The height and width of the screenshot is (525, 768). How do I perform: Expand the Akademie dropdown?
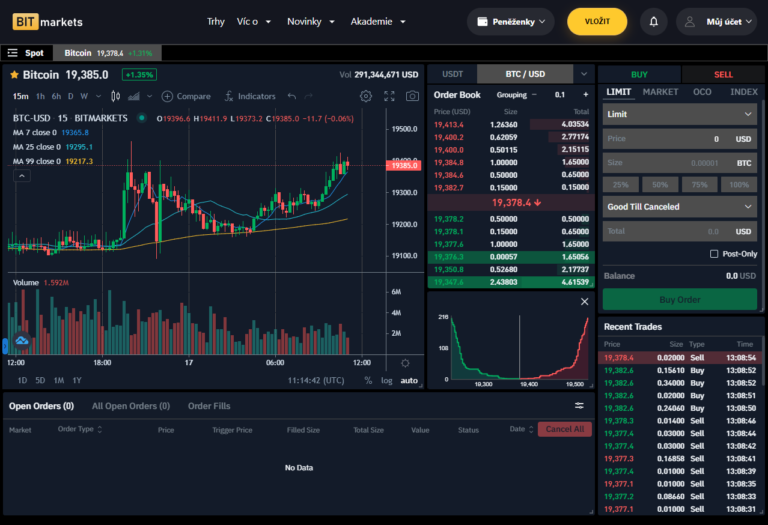point(378,22)
